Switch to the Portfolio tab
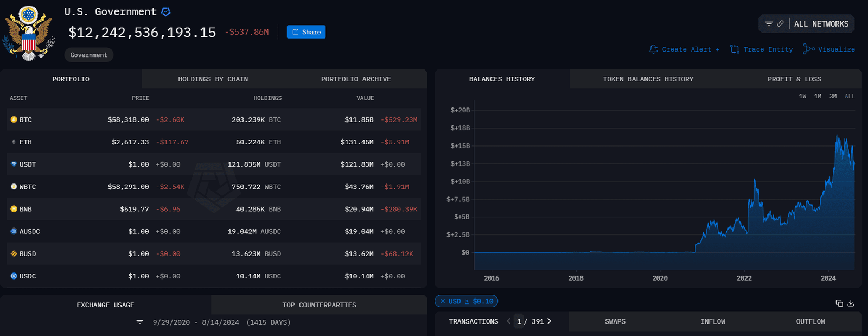The image size is (868, 336). click(x=71, y=79)
